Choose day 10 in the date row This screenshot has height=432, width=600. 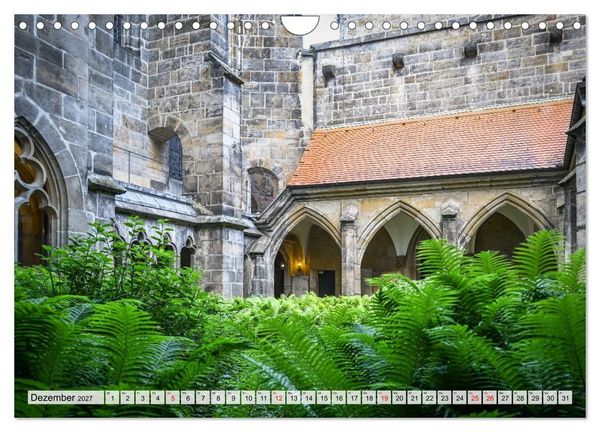point(248,398)
